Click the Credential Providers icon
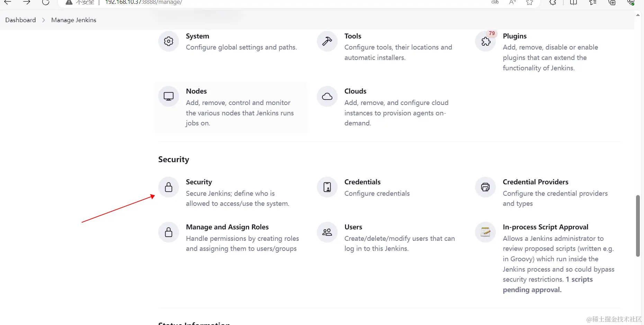The height and width of the screenshot is (325, 644). (x=485, y=187)
